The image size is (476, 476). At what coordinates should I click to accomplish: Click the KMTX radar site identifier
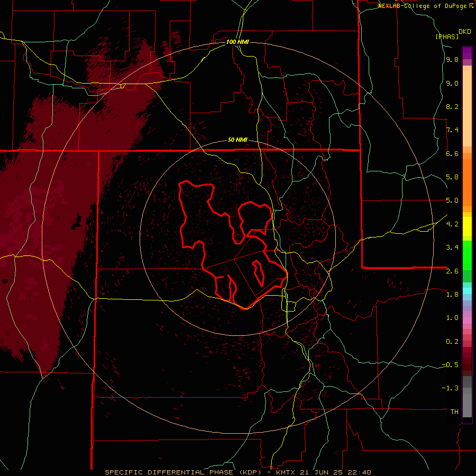coord(286,472)
